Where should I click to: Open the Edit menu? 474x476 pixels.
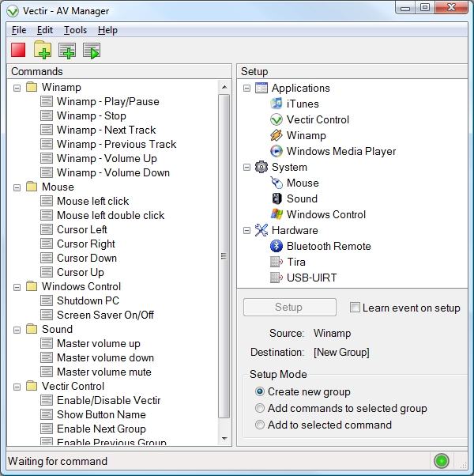[45, 30]
